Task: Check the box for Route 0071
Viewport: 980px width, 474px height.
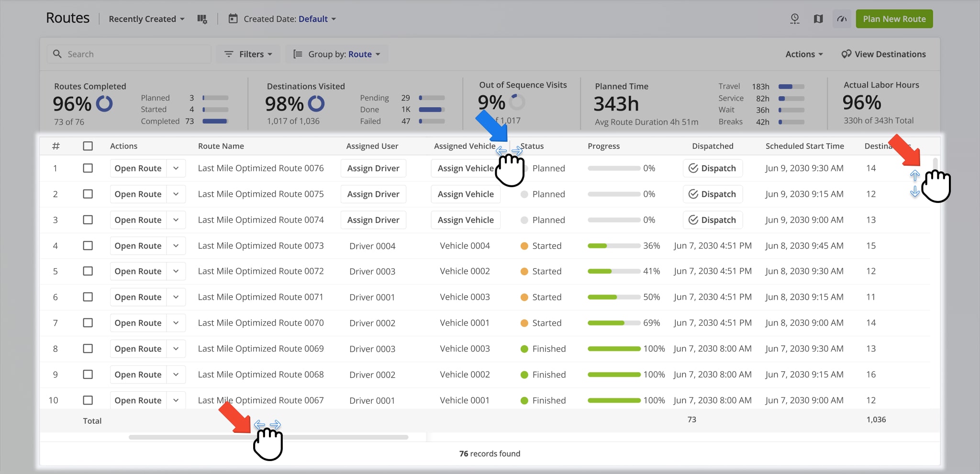Action: (x=88, y=297)
